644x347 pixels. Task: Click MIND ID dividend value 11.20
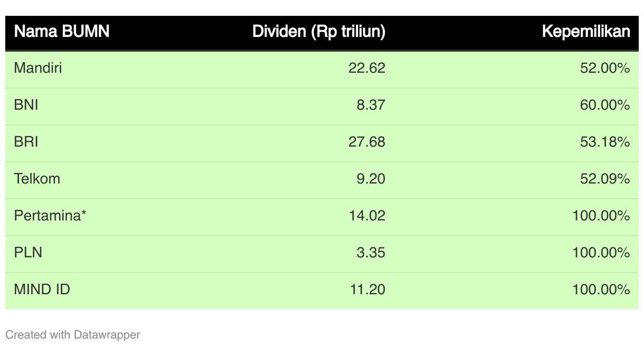[x=367, y=290]
